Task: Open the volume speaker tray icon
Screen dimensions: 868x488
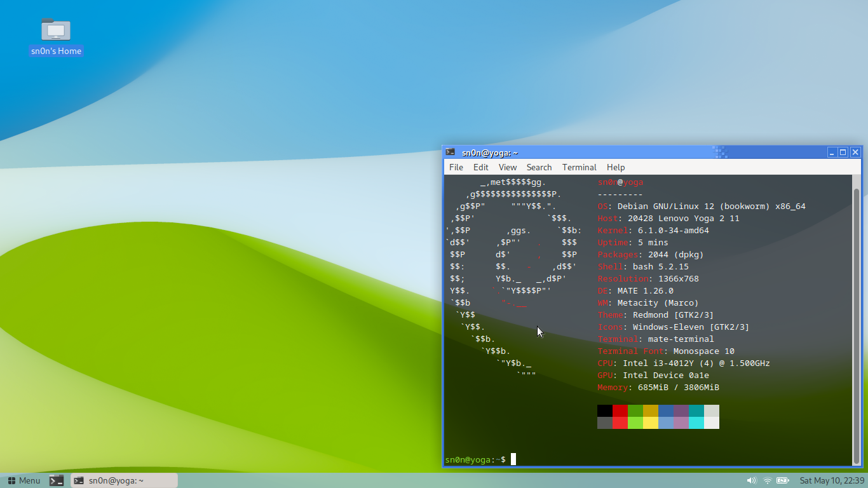Action: pos(752,480)
